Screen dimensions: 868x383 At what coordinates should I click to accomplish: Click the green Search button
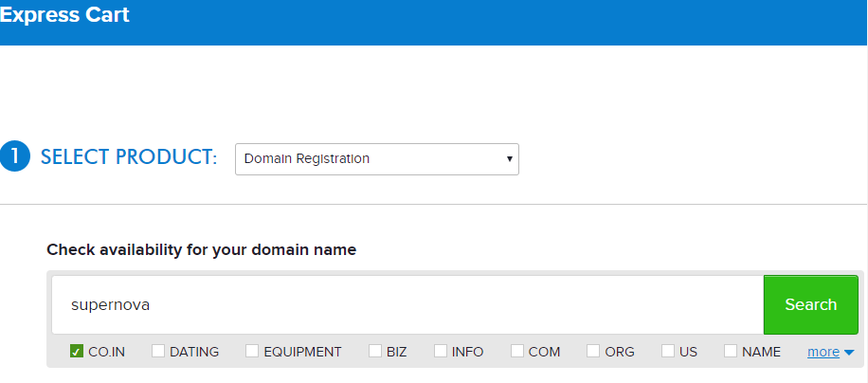[x=811, y=305]
